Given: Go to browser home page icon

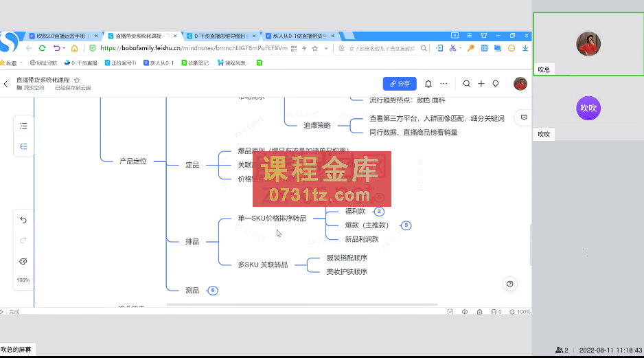Looking at the screenshot, I should coord(74,49).
